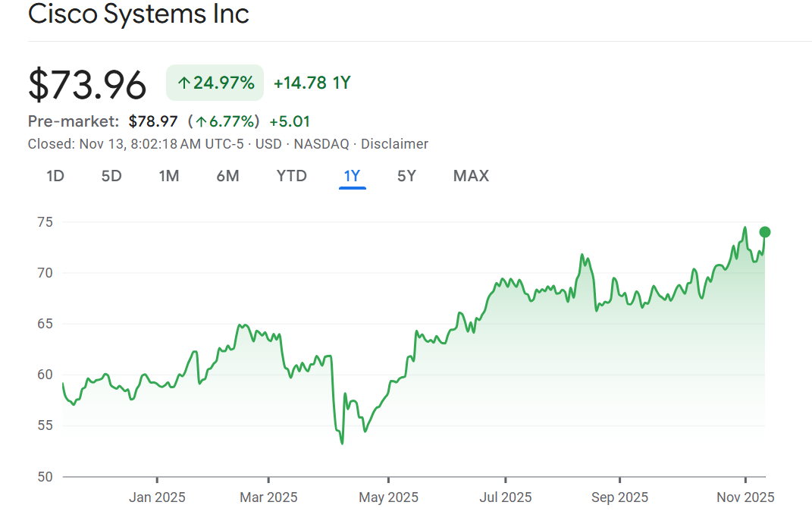Select the 1D time range tab
The image size is (812, 524).
tap(55, 176)
